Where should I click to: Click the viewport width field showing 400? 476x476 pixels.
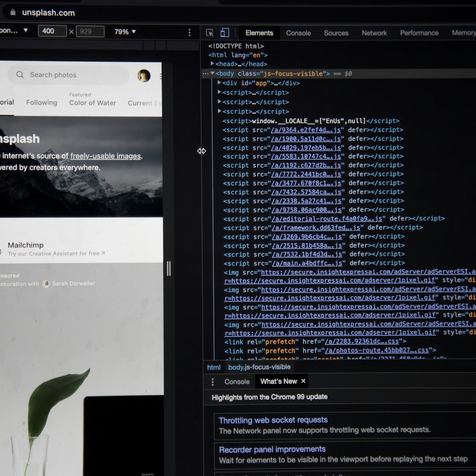point(52,31)
